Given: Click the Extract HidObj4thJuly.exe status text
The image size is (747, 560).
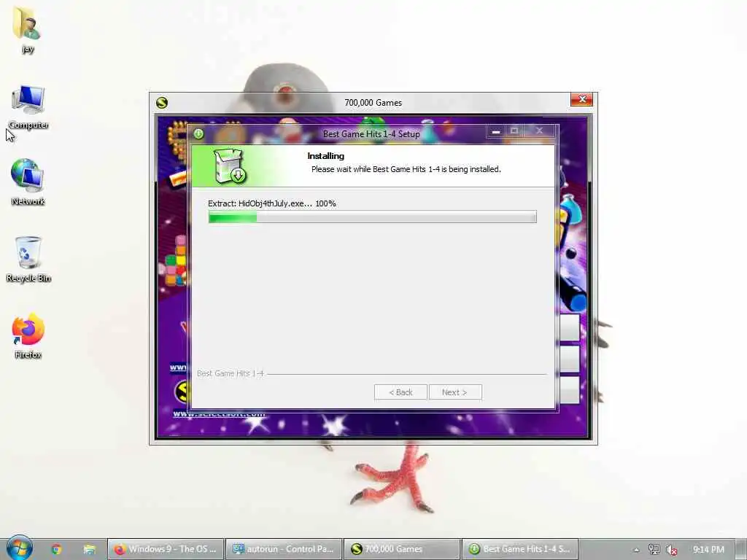Looking at the screenshot, I should point(272,203).
